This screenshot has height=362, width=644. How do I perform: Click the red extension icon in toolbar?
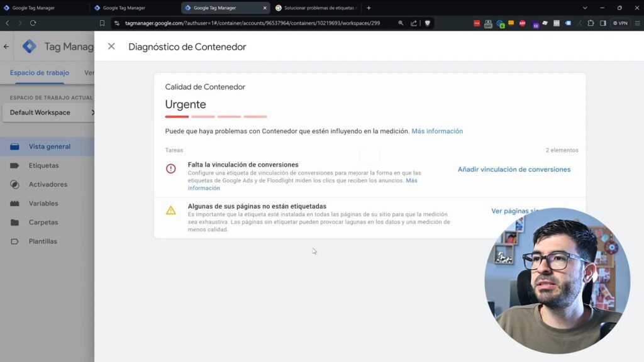point(477,23)
